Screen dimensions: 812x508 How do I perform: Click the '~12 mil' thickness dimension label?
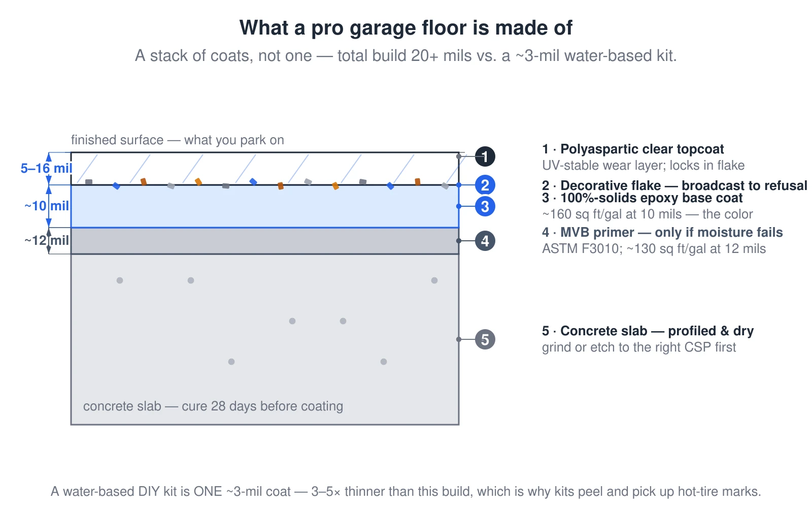(47, 240)
